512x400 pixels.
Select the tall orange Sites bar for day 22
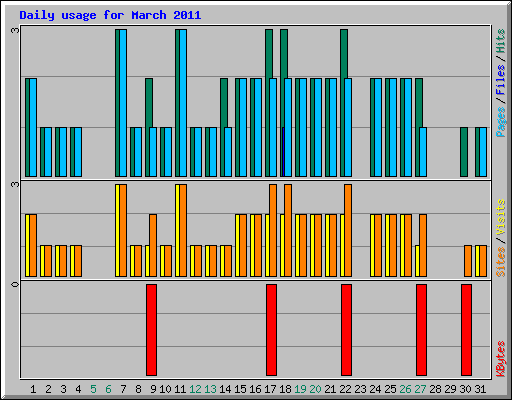tap(348, 230)
